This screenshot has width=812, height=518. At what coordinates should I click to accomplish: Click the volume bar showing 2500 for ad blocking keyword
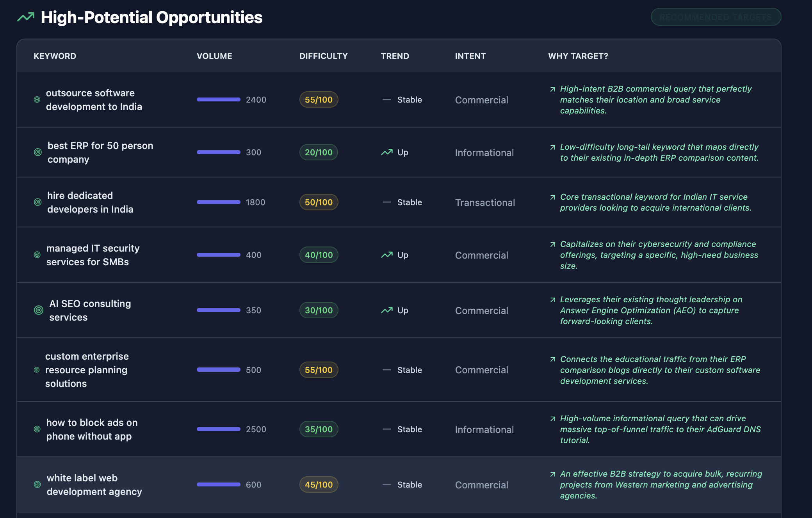click(218, 429)
